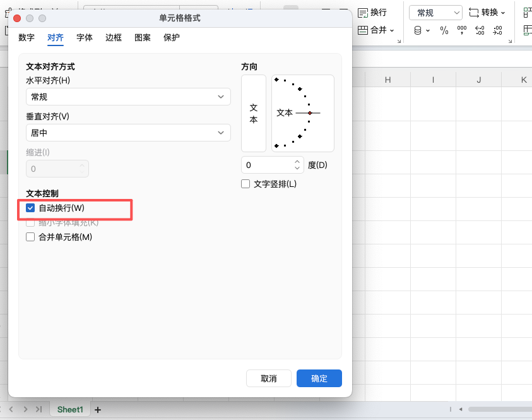
Task: Click the rotation degree stepper up arrow
Action: pos(297,161)
